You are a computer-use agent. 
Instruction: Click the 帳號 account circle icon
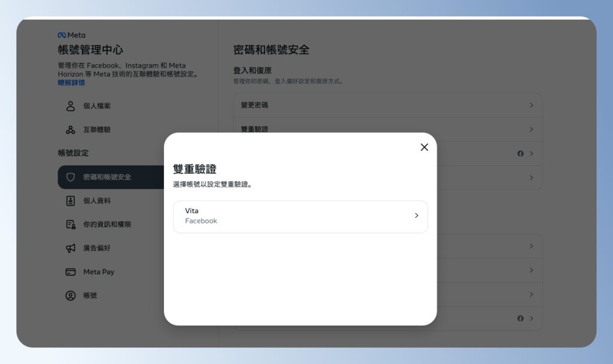70,295
